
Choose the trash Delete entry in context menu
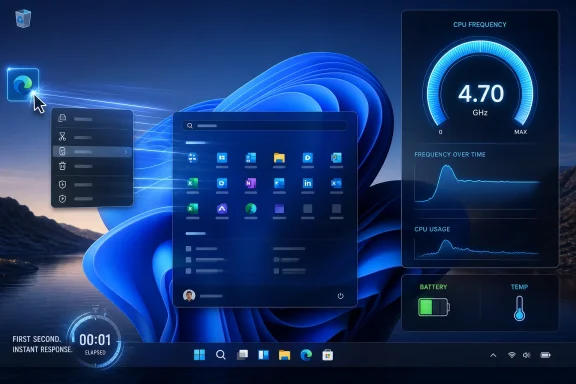pyautogui.click(x=92, y=166)
